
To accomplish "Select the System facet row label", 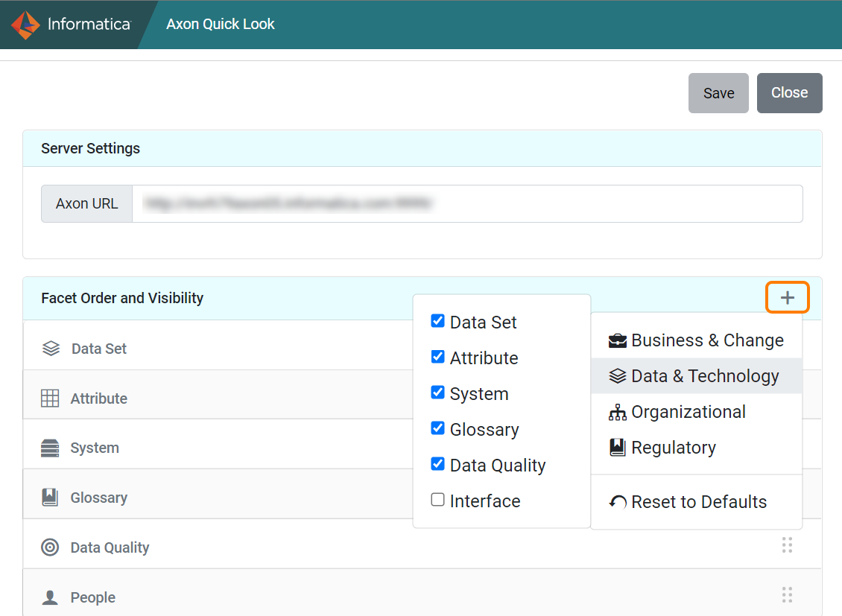I will click(95, 448).
